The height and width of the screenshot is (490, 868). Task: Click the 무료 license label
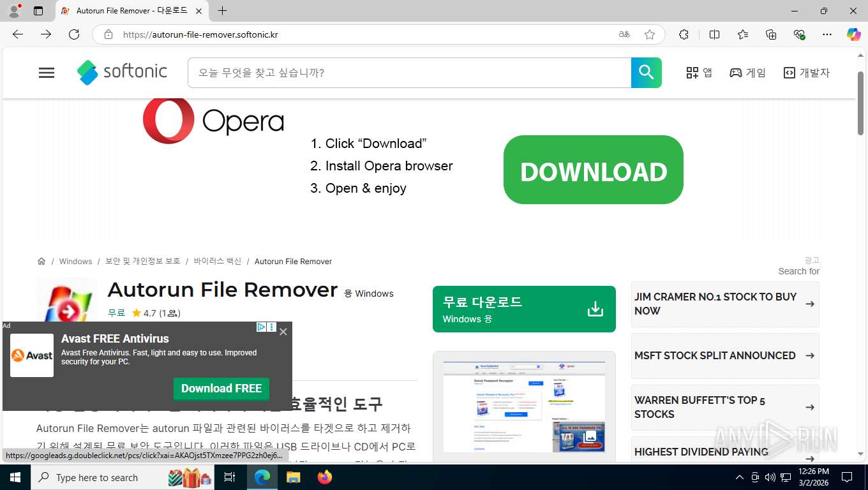click(x=116, y=313)
